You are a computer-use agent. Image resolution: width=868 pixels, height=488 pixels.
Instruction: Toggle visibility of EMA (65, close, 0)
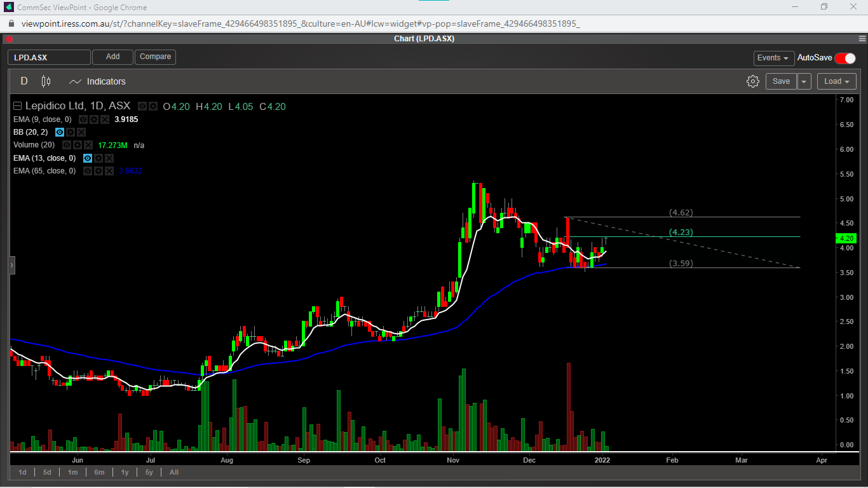click(88, 171)
